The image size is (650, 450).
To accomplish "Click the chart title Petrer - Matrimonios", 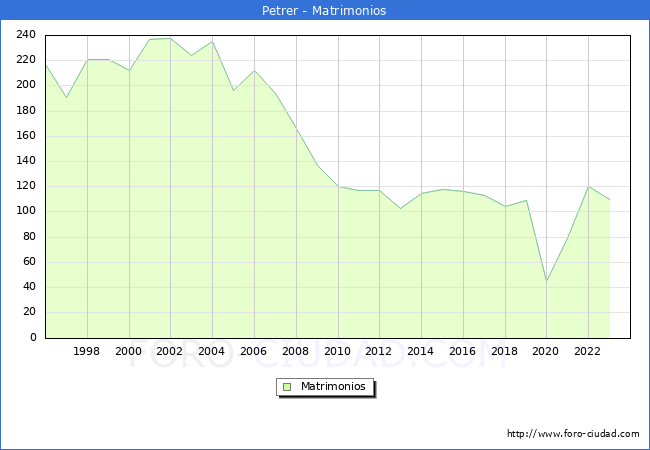I will 324,10.
